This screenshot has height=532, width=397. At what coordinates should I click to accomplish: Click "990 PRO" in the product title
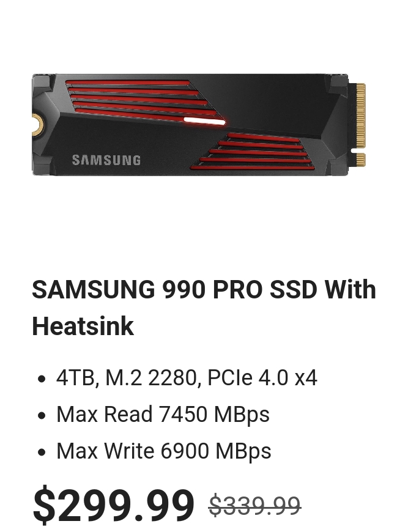click(212, 289)
